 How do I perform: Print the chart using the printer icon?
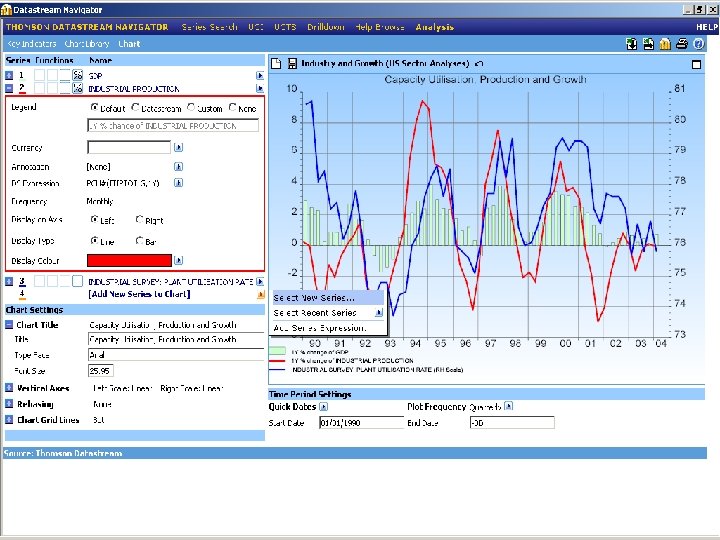tap(682, 44)
